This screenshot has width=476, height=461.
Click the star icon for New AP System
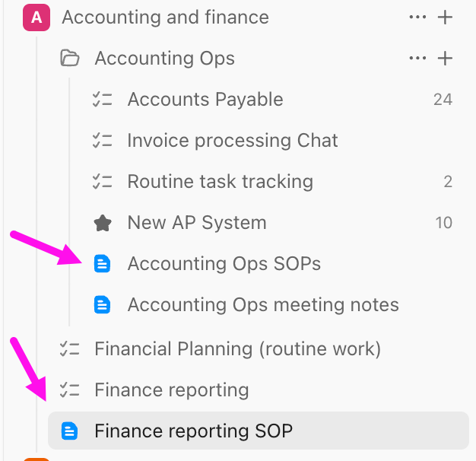[102, 223]
